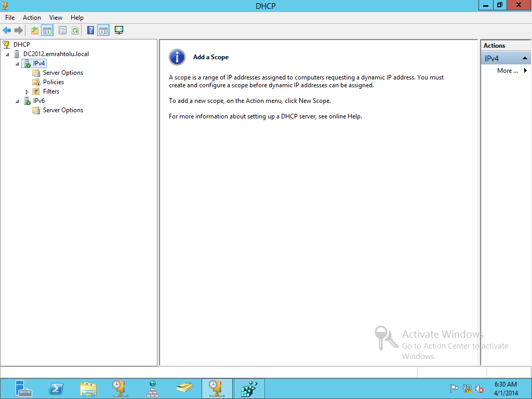This screenshot has height=399, width=532.
Task: Click the muted volume icon in tray
Action: (x=480, y=389)
